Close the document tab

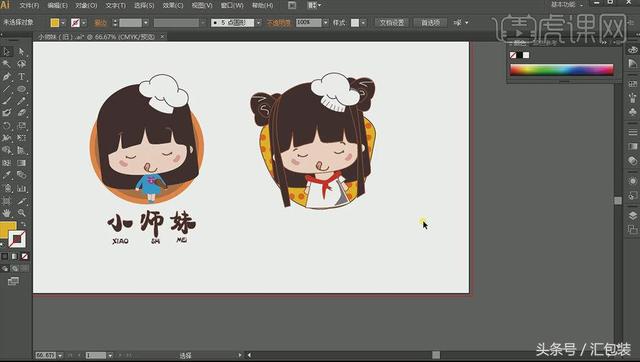coord(162,37)
